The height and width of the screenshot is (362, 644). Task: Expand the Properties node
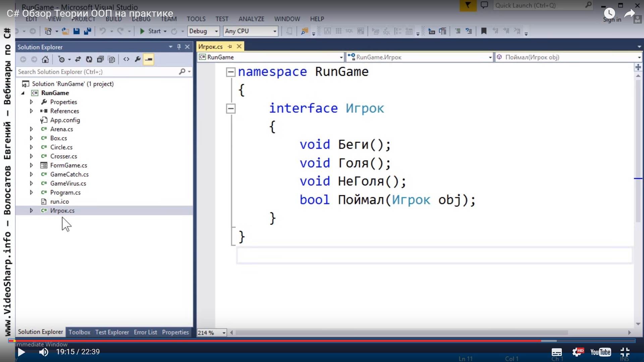[x=31, y=102]
